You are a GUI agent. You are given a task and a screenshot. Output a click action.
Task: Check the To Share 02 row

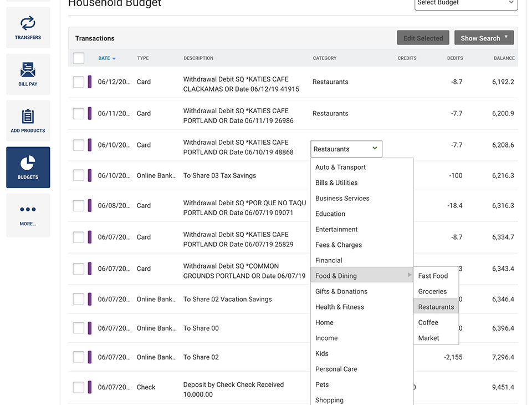(x=78, y=357)
